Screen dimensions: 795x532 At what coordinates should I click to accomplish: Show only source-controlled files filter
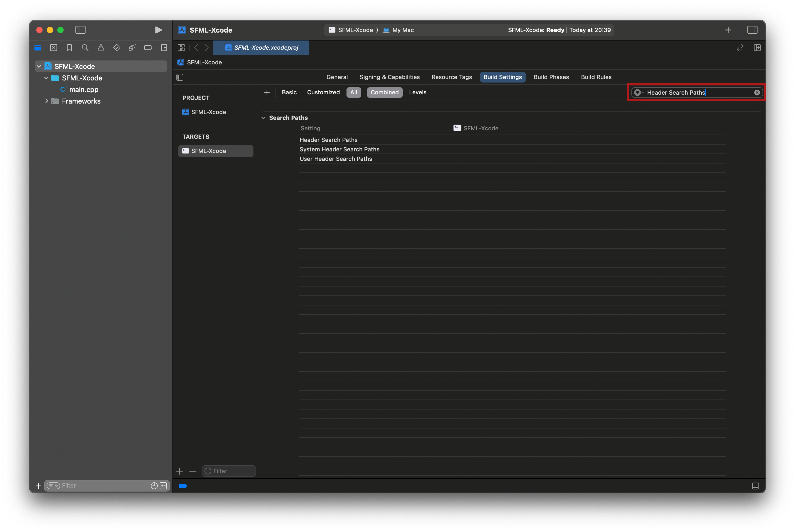pyautogui.click(x=163, y=485)
